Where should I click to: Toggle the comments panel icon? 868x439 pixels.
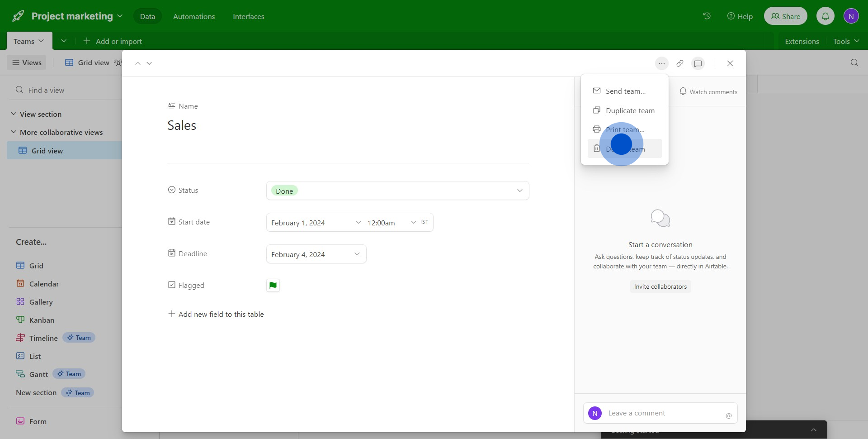698,63
